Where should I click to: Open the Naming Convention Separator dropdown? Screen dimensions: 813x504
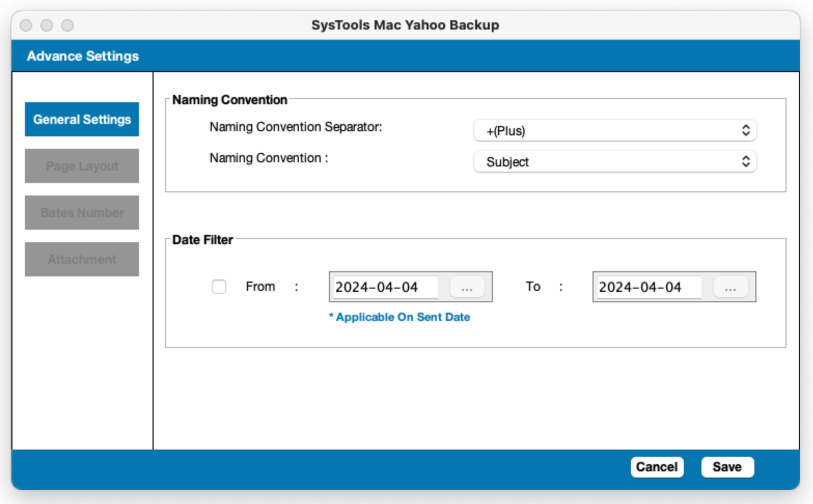[x=615, y=131]
